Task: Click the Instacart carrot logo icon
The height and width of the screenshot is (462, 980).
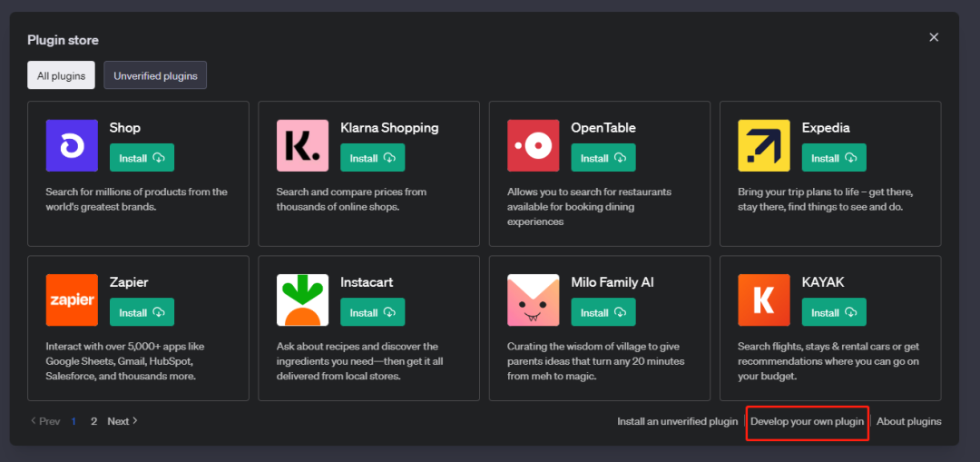Action: [x=302, y=300]
